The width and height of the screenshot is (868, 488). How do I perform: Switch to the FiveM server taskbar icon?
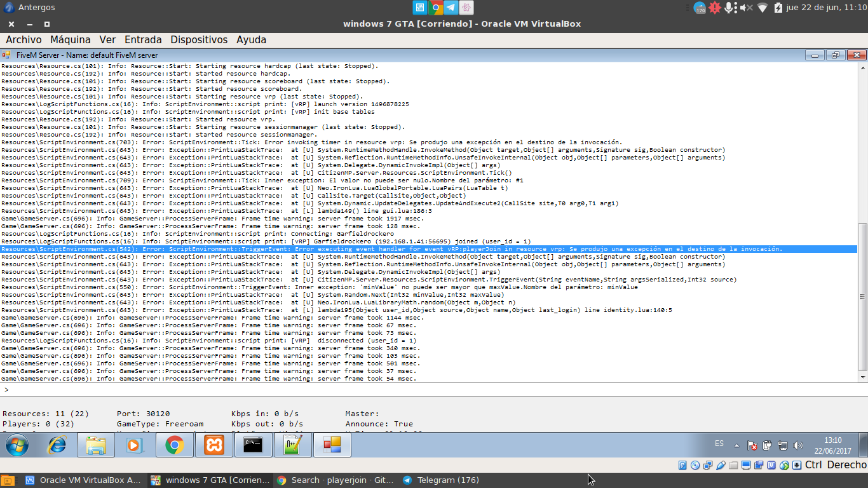pos(332,445)
